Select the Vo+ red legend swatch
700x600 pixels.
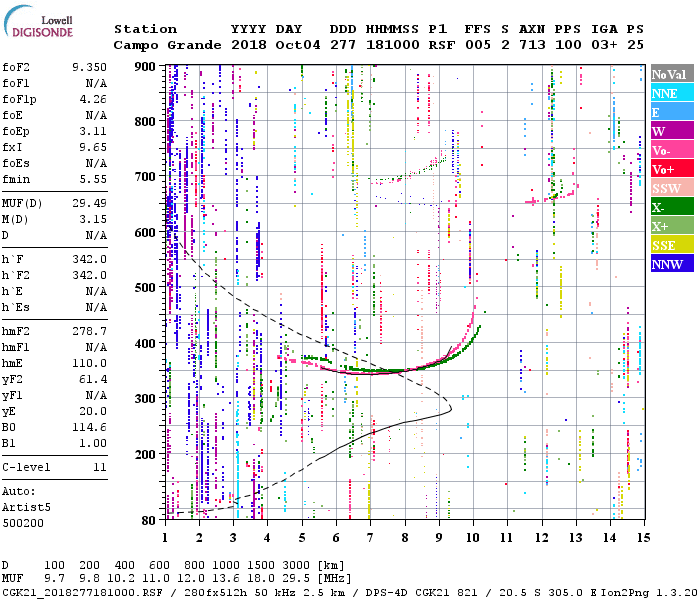[672, 169]
